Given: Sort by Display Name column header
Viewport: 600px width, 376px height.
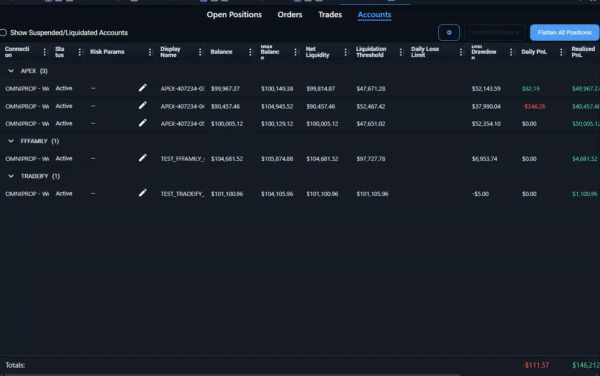Looking at the screenshot, I should (x=170, y=52).
